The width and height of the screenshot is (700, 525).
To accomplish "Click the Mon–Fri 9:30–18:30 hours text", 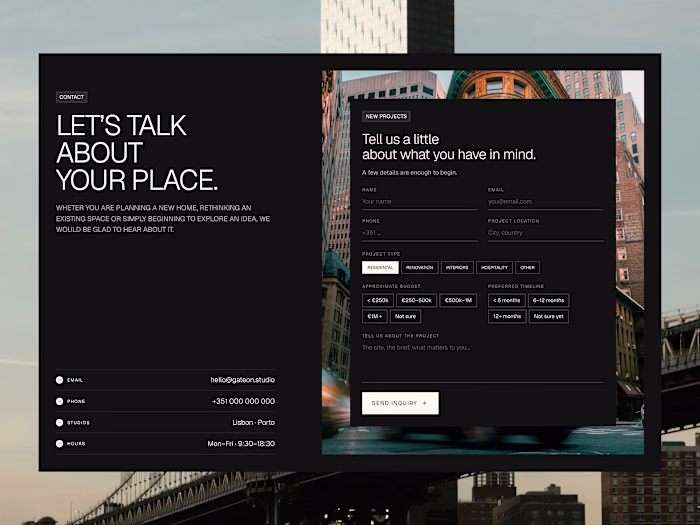I will (241, 444).
